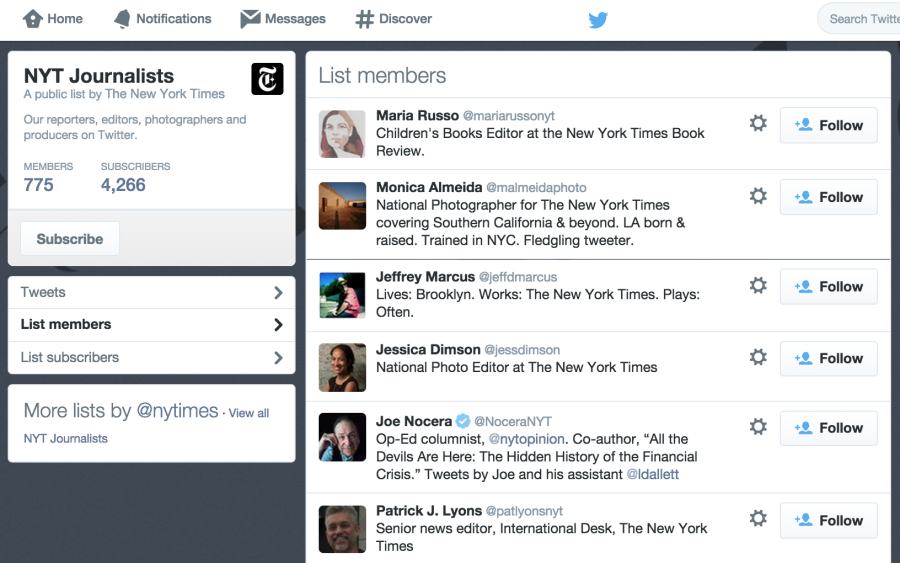Click Joe Nocera's name
Screen dimensions: 900x563
414,421
